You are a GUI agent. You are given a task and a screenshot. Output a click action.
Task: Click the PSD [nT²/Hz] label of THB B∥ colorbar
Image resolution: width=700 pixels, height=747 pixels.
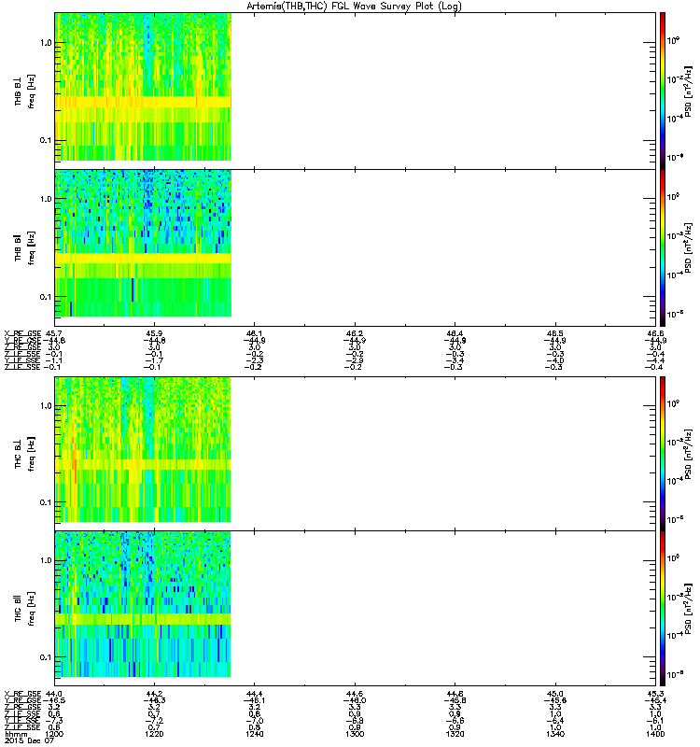pyautogui.click(x=688, y=247)
